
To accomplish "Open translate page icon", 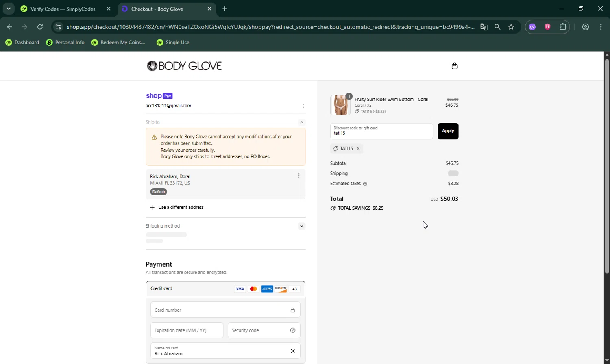I will point(484,27).
